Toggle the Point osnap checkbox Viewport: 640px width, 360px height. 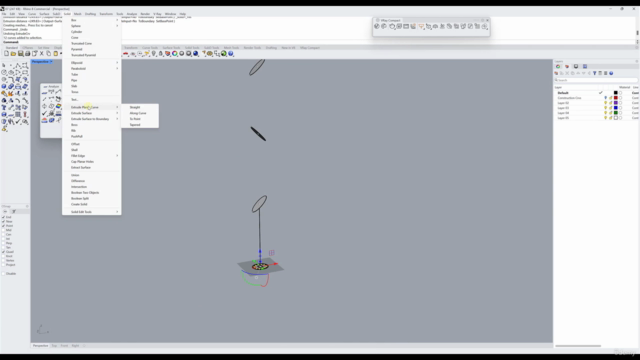pos(4,226)
